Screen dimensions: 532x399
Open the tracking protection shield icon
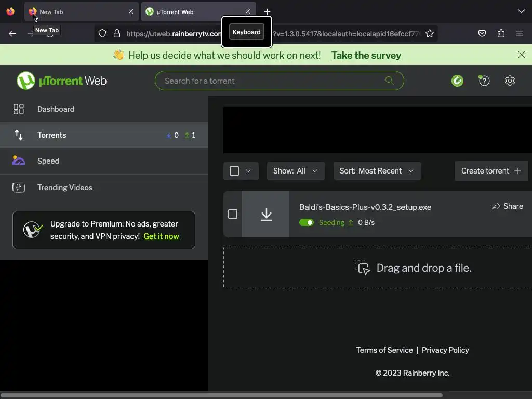click(x=102, y=33)
